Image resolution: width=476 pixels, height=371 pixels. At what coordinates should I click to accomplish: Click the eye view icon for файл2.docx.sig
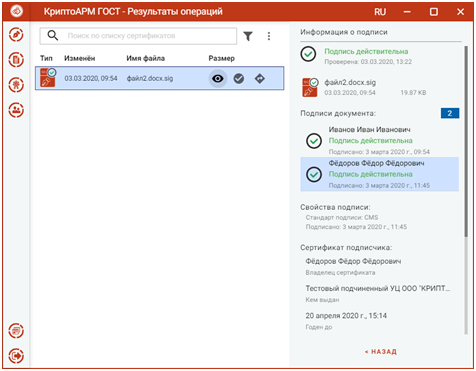[218, 79]
